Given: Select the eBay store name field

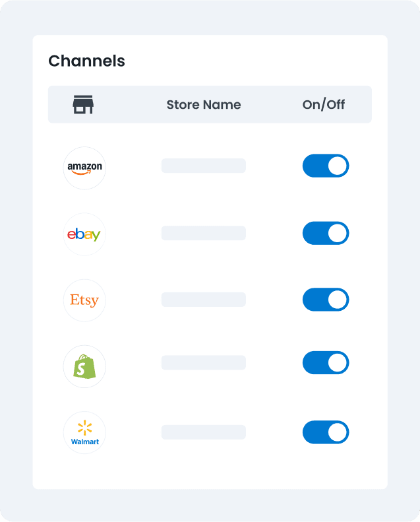Looking at the screenshot, I should (204, 233).
